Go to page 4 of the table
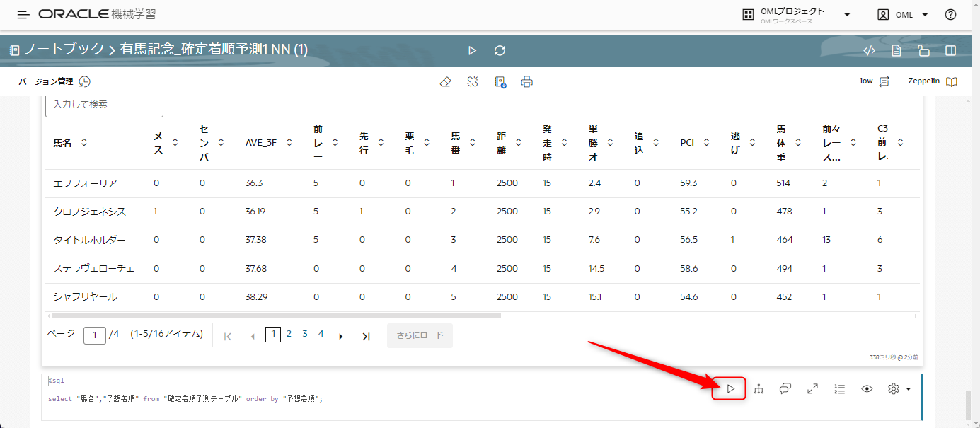The image size is (980, 428). click(x=321, y=334)
